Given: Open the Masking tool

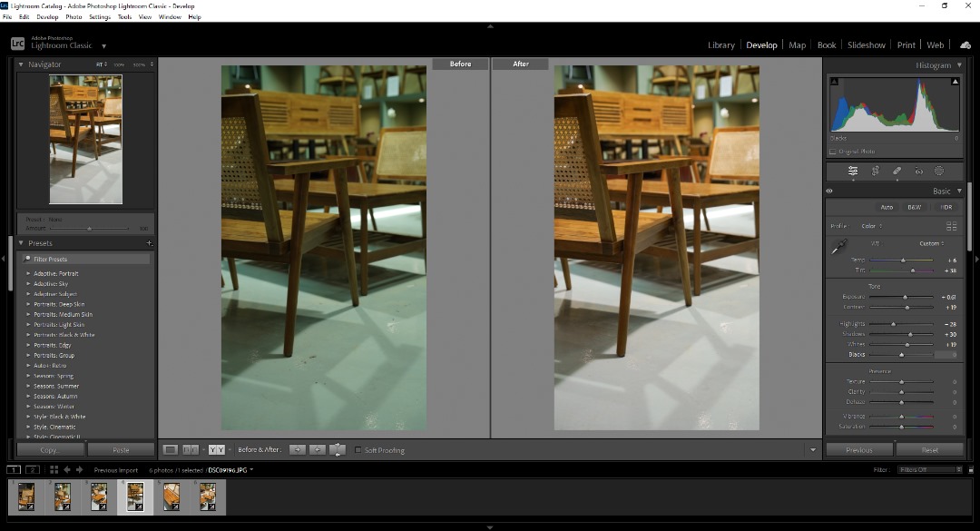Looking at the screenshot, I should [x=939, y=171].
